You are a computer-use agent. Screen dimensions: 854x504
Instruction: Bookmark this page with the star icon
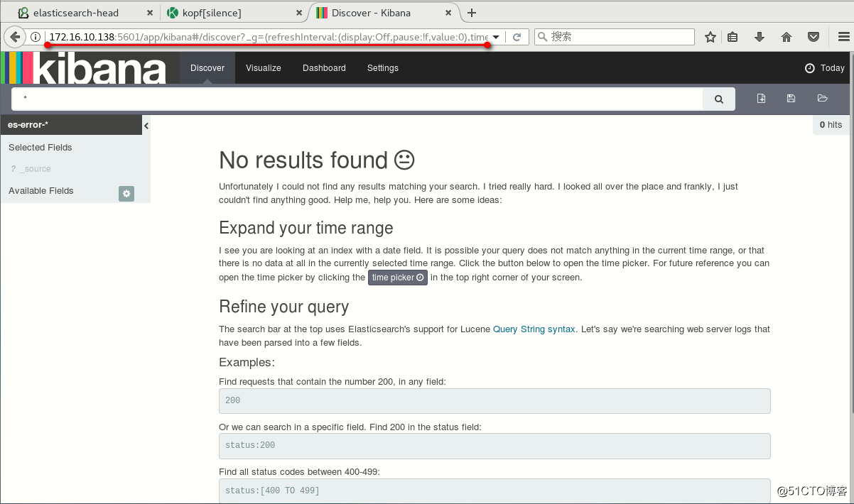[x=710, y=37]
